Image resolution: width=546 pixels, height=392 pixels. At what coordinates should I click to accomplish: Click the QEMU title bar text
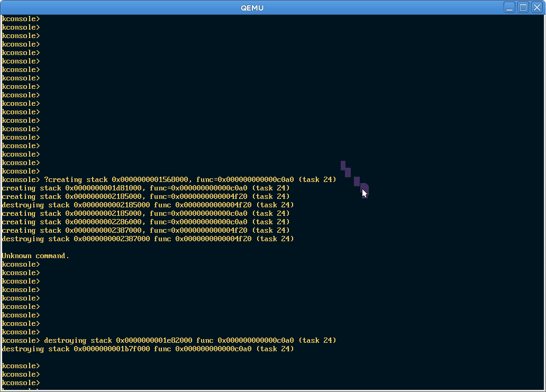tap(252, 7)
